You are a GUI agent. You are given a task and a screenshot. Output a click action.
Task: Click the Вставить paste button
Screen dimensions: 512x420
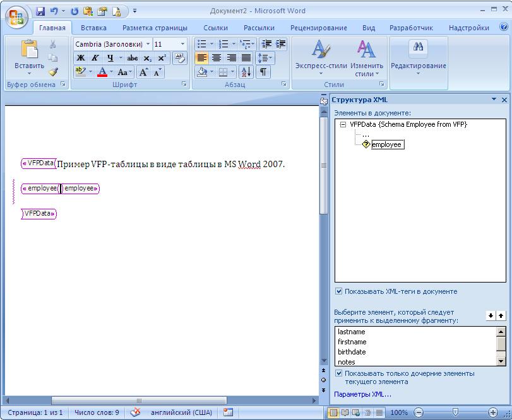coord(30,57)
